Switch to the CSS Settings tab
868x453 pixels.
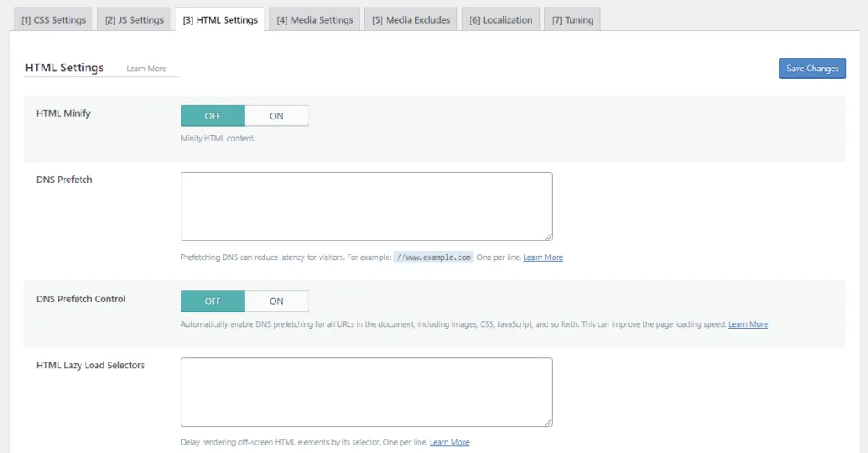click(53, 19)
